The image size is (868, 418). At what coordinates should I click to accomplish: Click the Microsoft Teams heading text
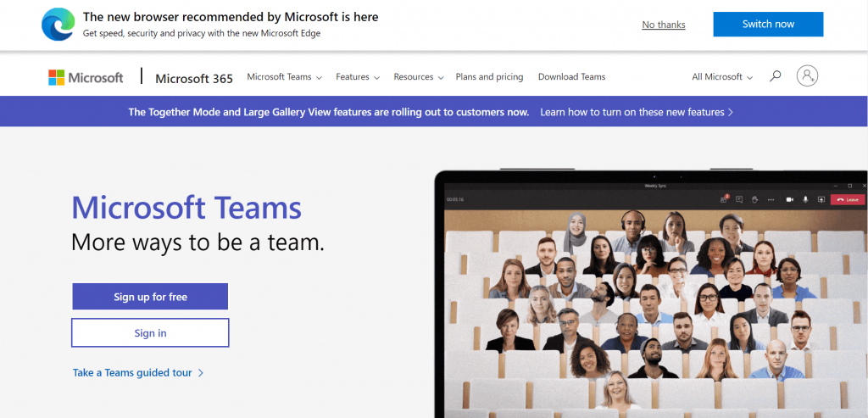[x=186, y=209]
